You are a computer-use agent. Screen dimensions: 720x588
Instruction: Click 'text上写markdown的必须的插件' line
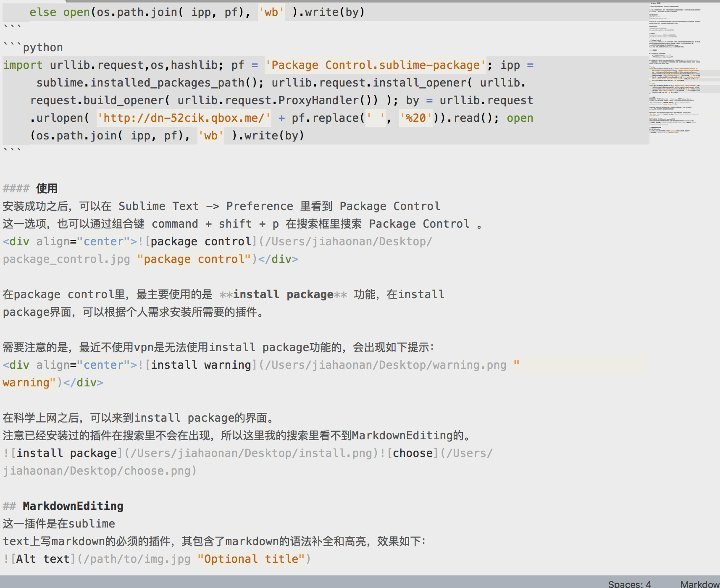click(214, 541)
